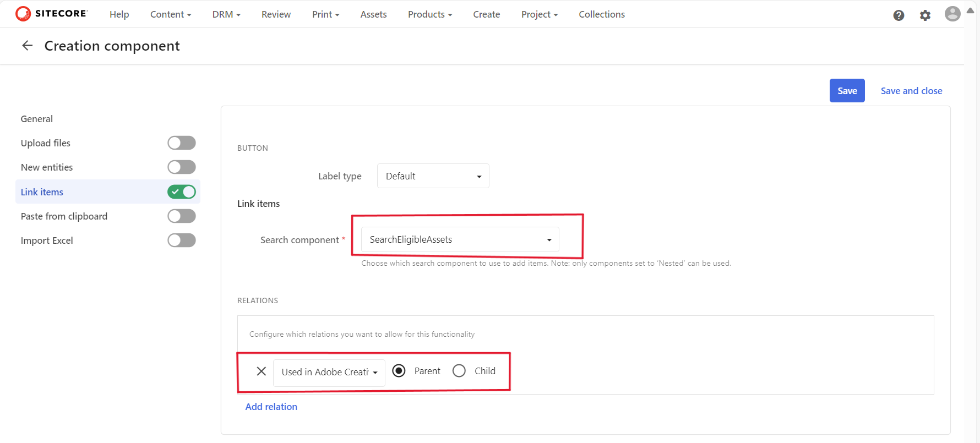Image resolution: width=980 pixels, height=443 pixels.
Task: Disable the Link items toggle
Action: [x=181, y=192]
